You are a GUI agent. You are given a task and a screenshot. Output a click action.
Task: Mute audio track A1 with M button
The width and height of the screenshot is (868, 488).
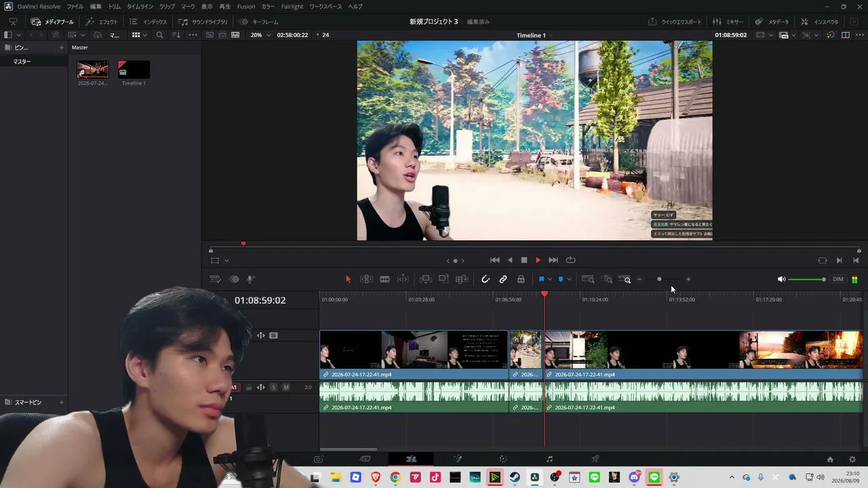(x=286, y=388)
